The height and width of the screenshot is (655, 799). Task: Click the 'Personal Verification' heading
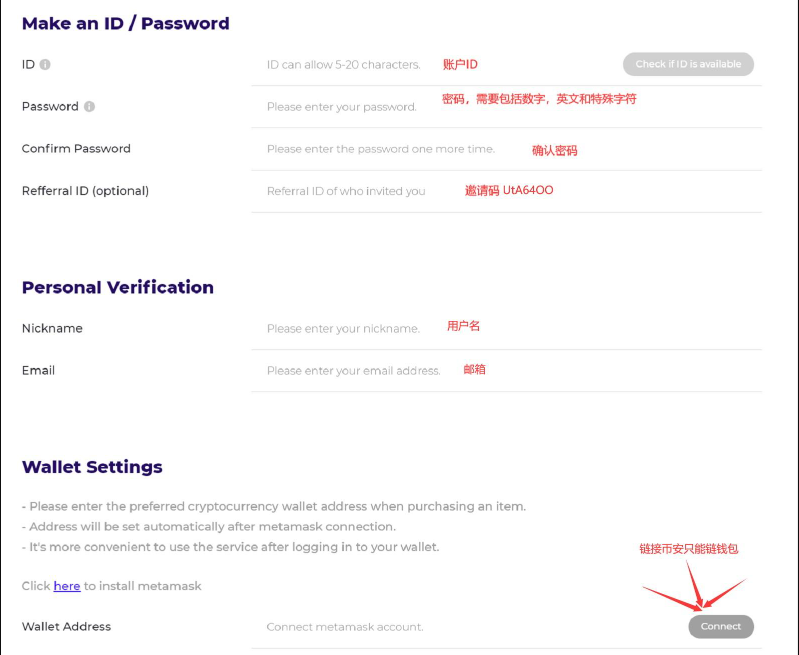pyautogui.click(x=118, y=287)
